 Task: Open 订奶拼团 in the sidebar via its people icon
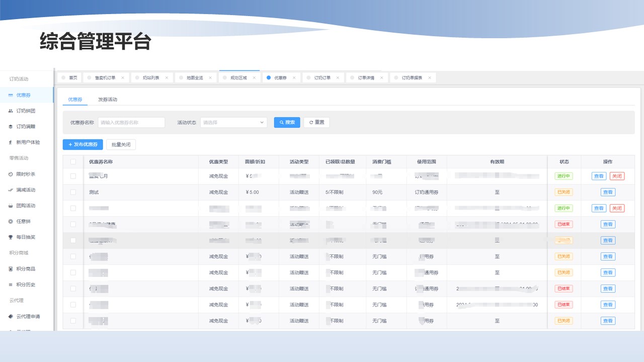point(11,111)
